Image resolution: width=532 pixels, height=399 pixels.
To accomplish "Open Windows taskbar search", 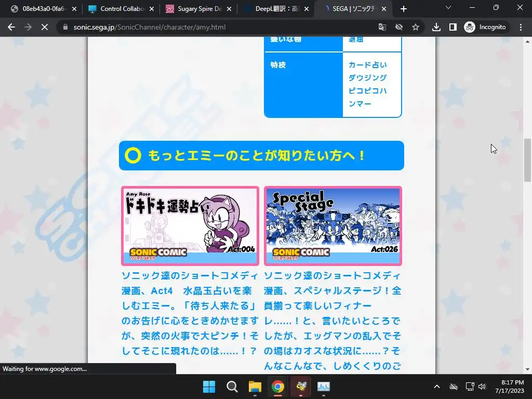I will point(232,387).
